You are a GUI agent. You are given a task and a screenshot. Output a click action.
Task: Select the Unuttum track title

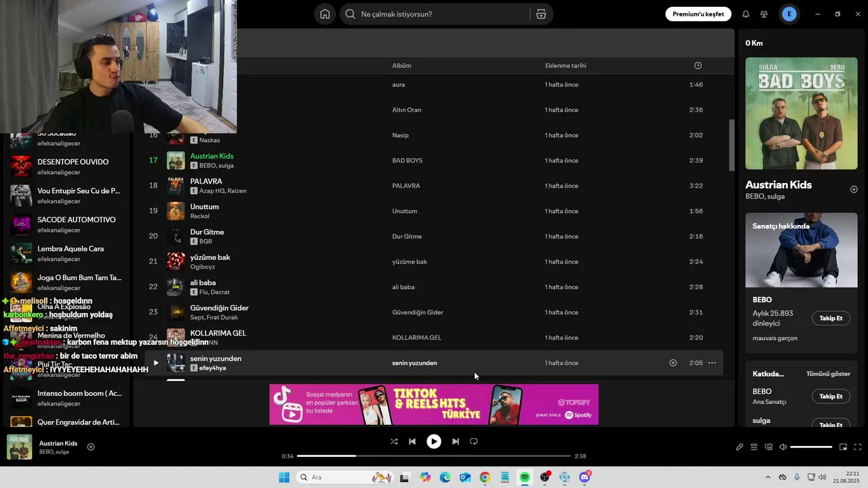(204, 207)
